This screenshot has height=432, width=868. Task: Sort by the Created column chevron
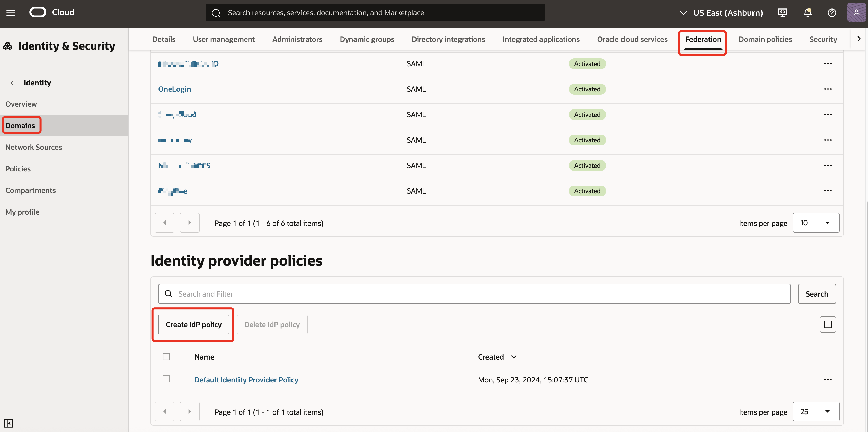[x=513, y=357]
